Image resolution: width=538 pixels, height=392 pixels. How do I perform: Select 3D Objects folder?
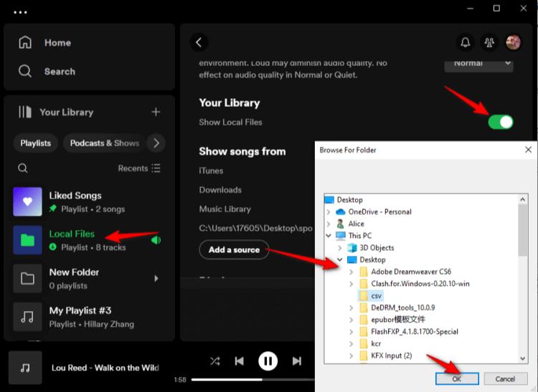(377, 248)
